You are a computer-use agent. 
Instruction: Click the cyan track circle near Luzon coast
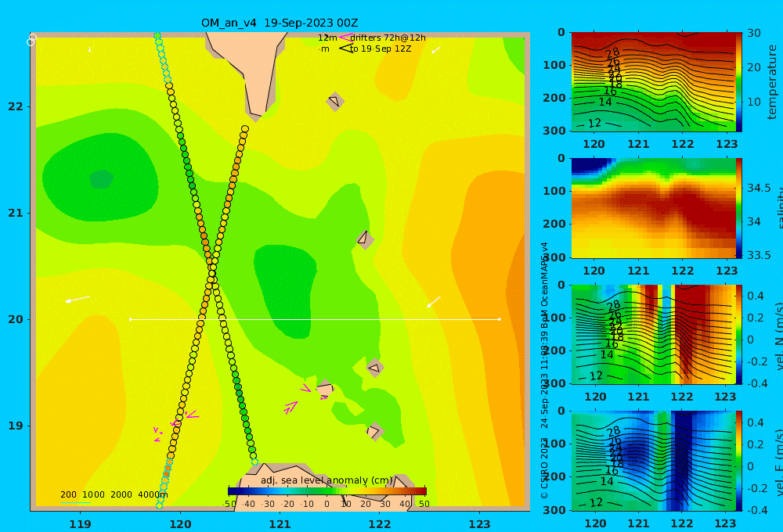tap(254, 462)
